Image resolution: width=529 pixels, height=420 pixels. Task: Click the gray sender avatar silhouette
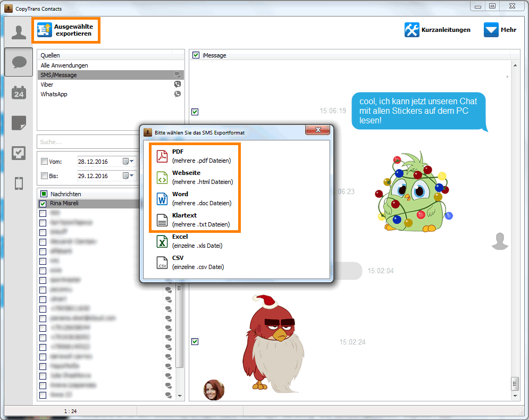(500, 241)
